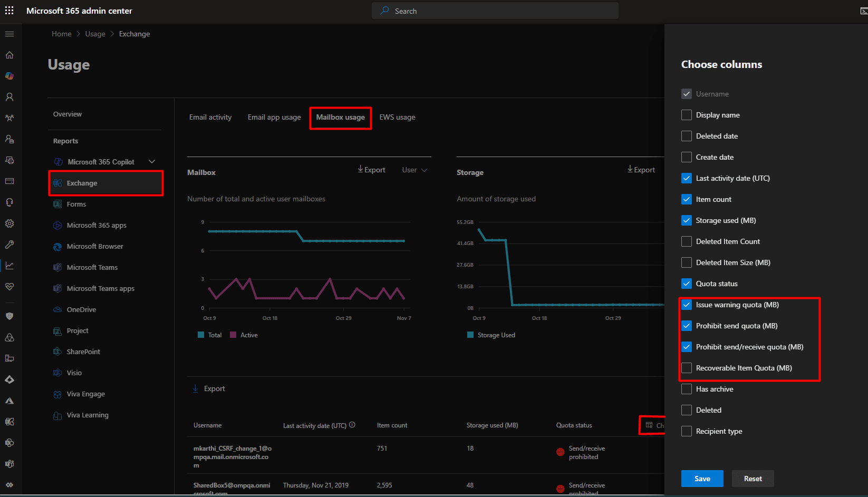Save the selected columns
This screenshot has height=497, width=868.
[702, 479]
